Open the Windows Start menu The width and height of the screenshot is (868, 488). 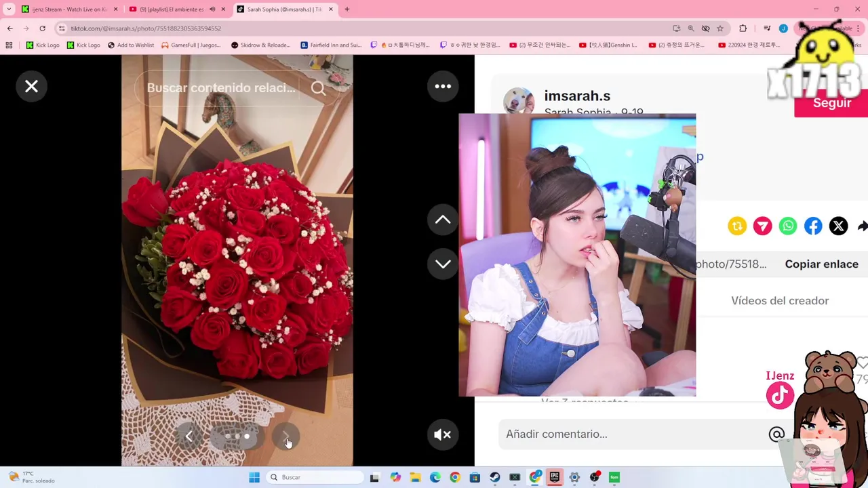click(254, 477)
